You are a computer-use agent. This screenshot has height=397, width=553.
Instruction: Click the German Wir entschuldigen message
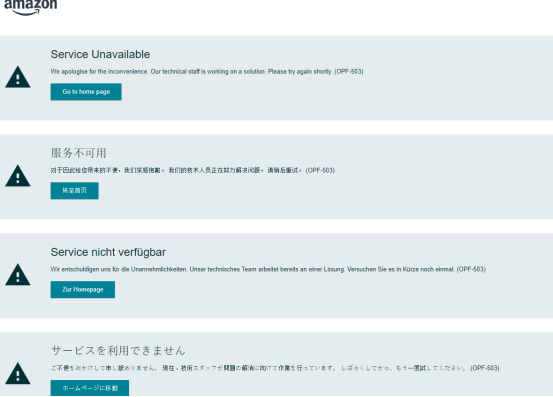click(x=268, y=269)
